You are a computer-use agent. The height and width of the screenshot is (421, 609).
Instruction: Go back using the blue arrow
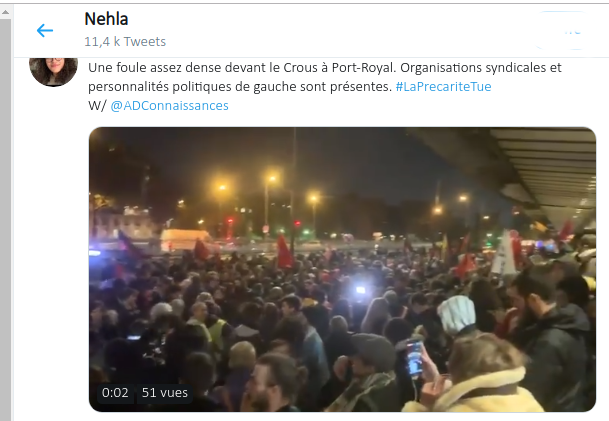tap(45, 30)
